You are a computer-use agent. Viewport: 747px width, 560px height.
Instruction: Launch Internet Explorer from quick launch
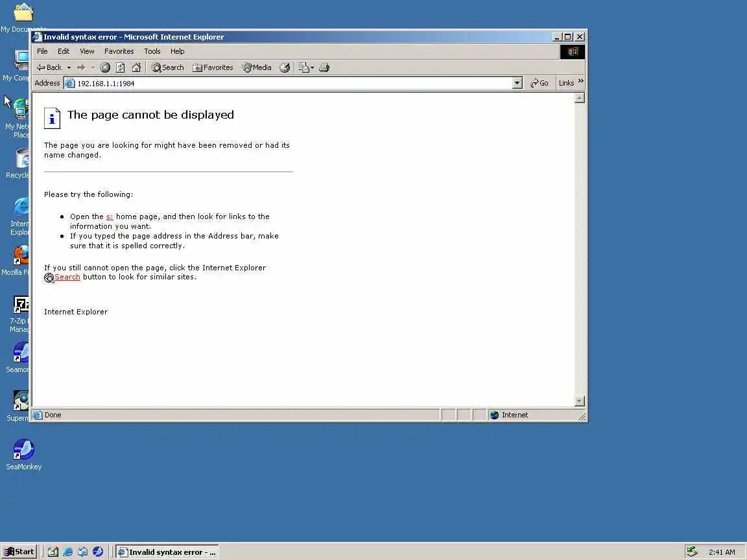[68, 552]
